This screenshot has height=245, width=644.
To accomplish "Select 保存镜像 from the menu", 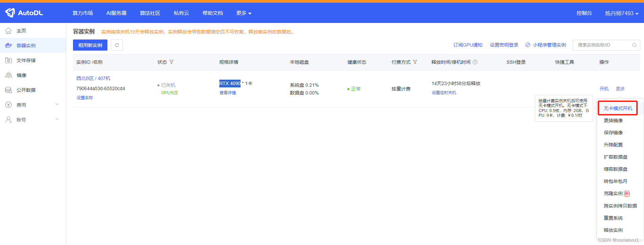I will pos(613,133).
